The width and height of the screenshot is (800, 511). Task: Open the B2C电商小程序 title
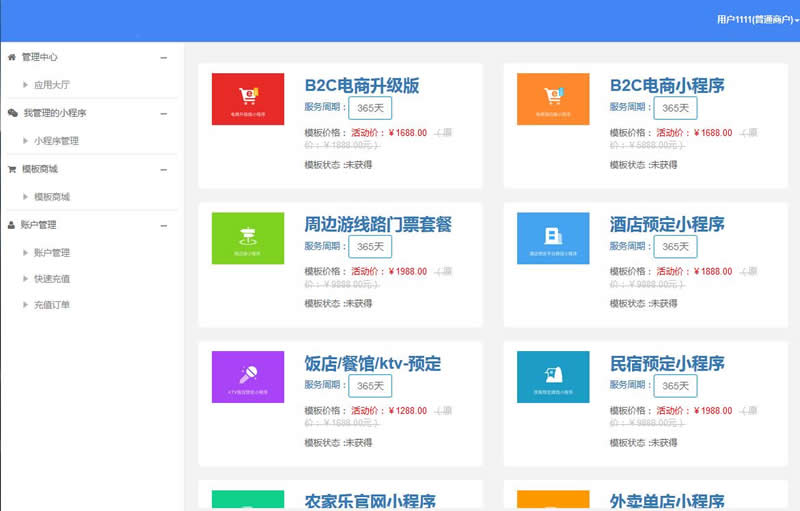pos(667,85)
